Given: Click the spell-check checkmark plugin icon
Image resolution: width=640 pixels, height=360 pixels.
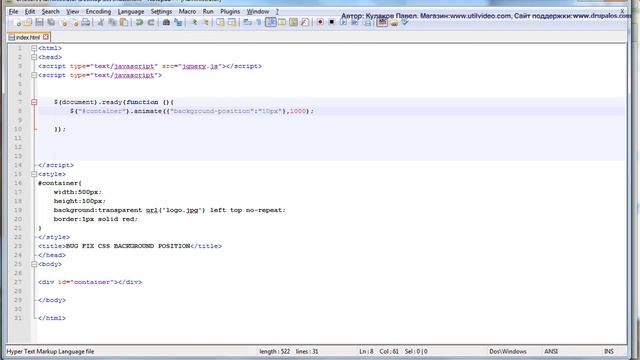Looking at the screenshot, I should coord(404,22).
